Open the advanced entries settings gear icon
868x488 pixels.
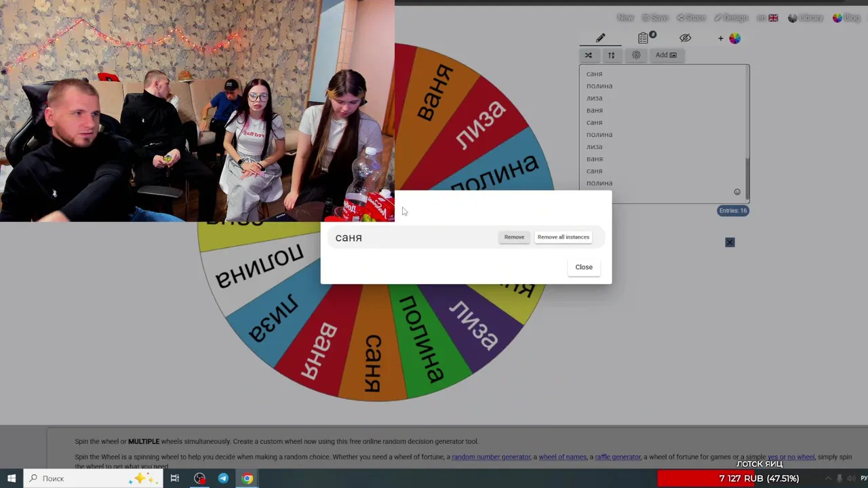636,55
